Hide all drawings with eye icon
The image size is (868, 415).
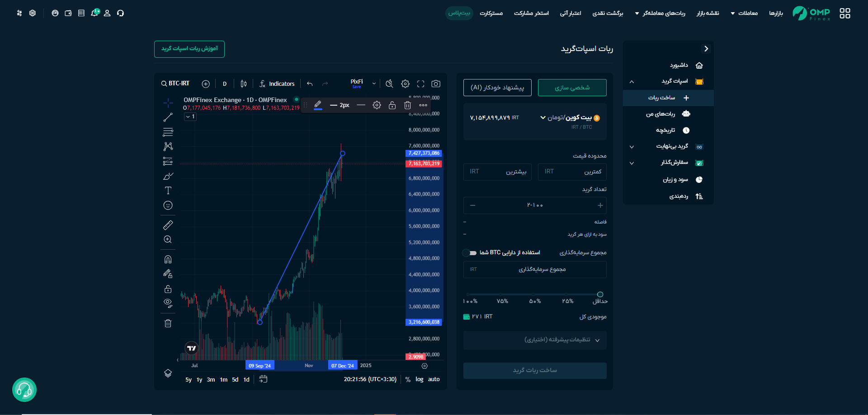168,303
